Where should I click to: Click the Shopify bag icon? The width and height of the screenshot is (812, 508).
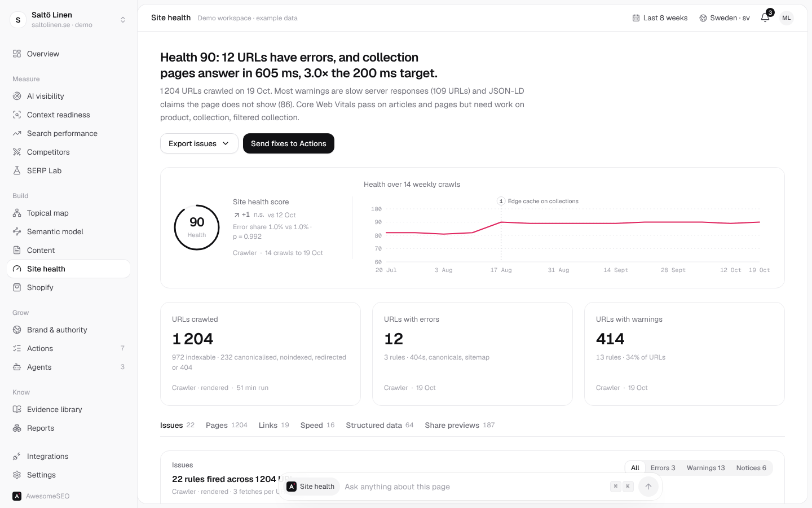click(x=17, y=287)
